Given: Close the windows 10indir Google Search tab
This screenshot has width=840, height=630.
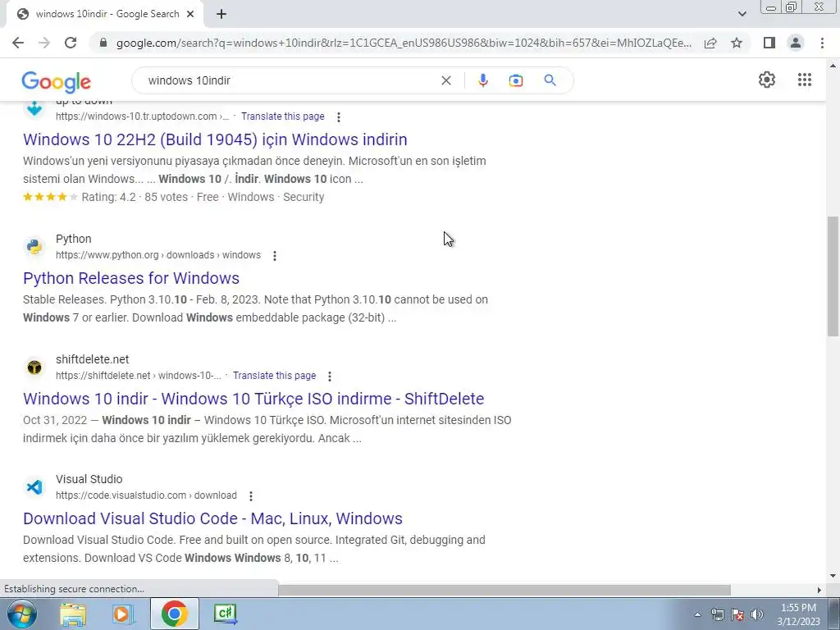Looking at the screenshot, I should point(190,15).
